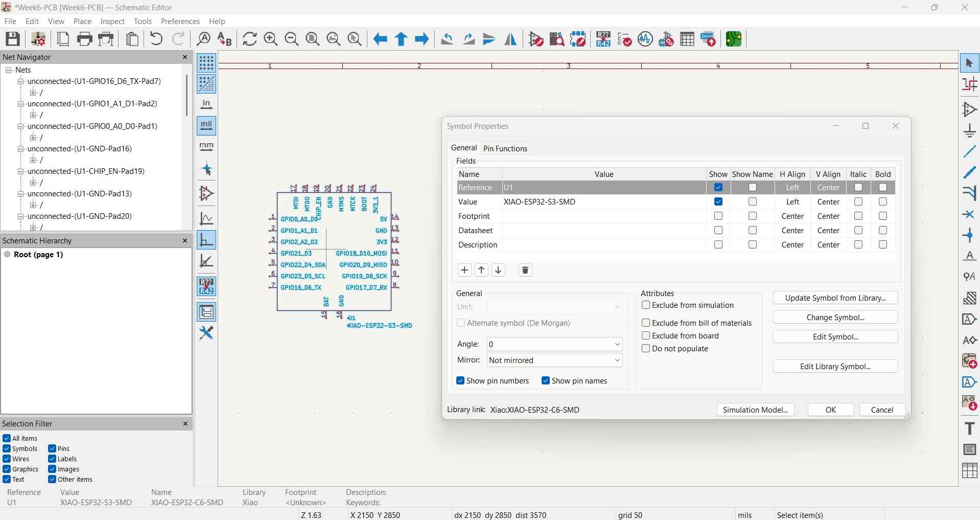Add a new field with the plus button

pos(464,270)
